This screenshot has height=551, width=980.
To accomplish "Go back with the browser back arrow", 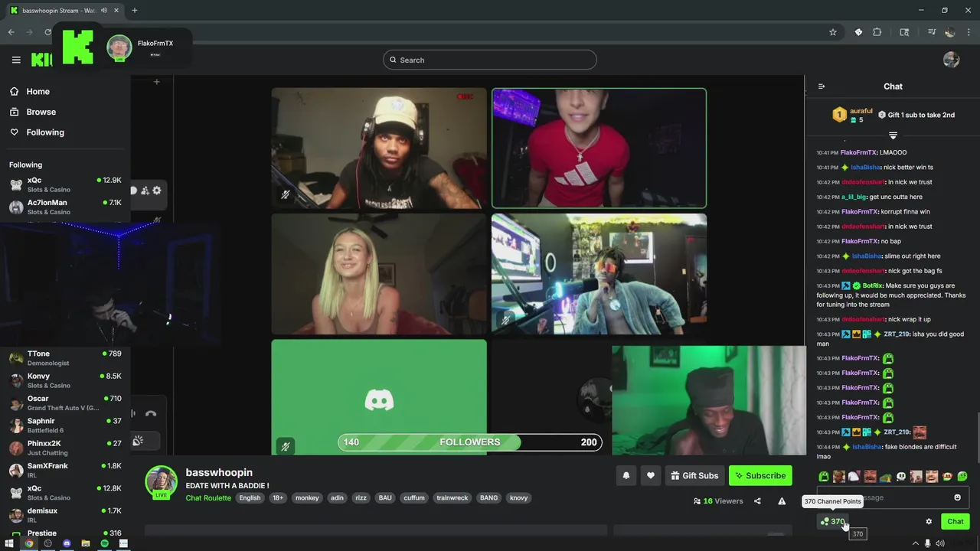I will 11,32.
